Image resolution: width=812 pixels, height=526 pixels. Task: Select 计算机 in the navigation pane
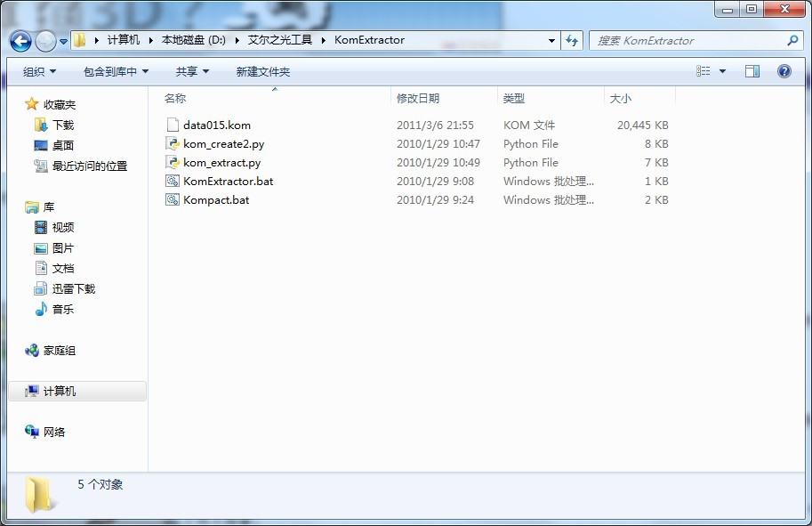pyautogui.click(x=60, y=392)
